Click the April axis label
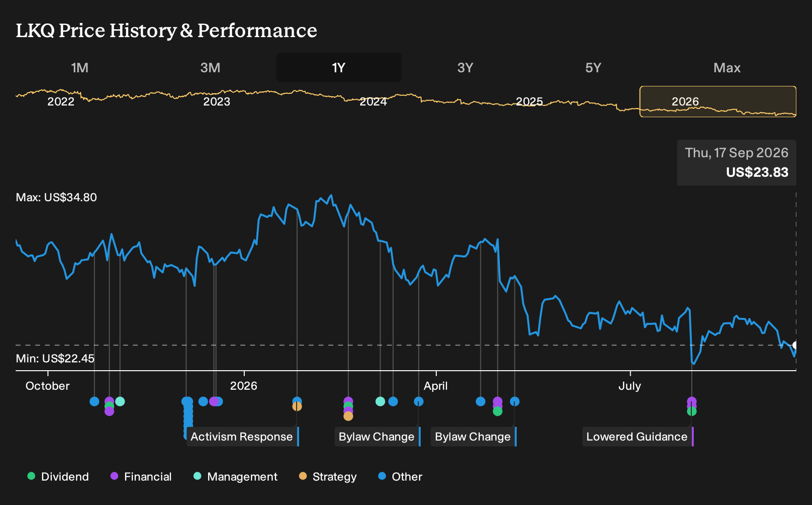 (x=436, y=386)
